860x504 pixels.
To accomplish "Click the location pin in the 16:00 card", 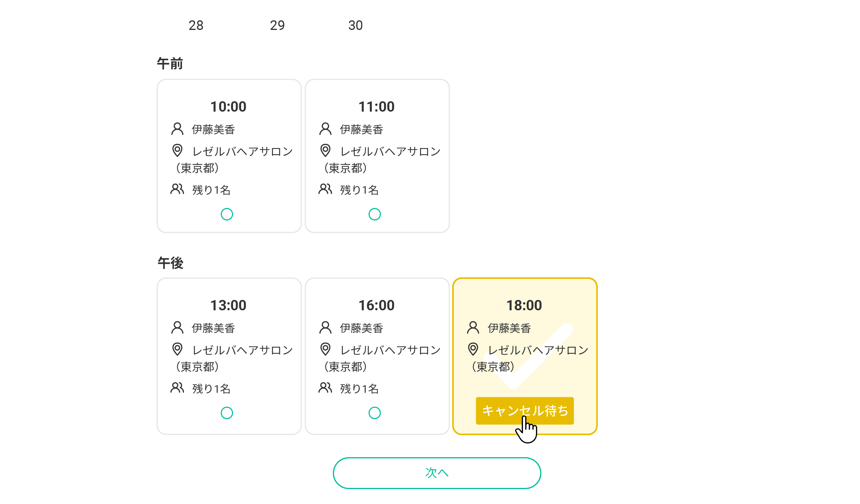I will pyautogui.click(x=325, y=349).
